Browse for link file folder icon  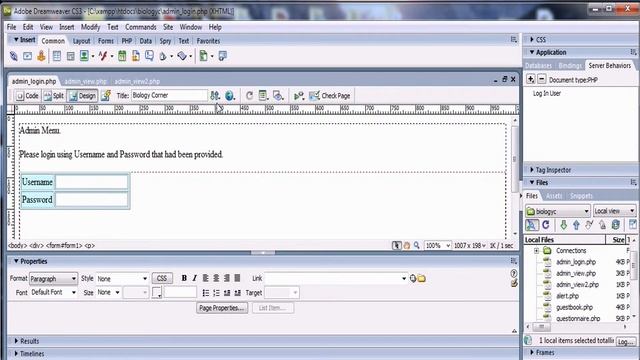[422, 278]
